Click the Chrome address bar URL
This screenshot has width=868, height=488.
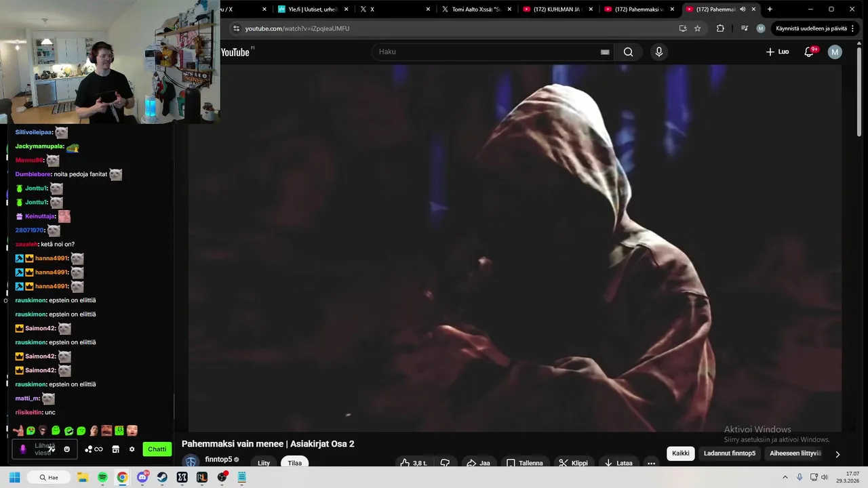coord(297,28)
